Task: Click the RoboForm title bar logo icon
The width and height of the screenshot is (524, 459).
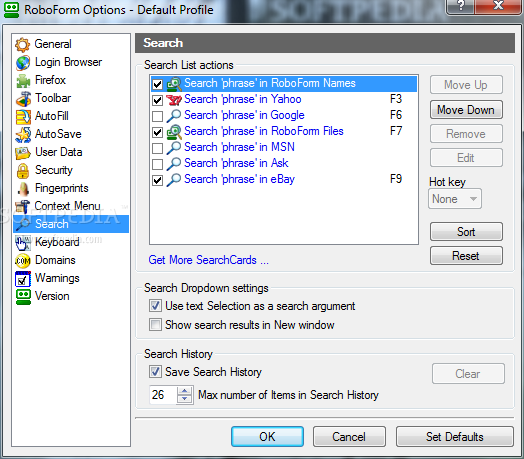Action: (11, 10)
